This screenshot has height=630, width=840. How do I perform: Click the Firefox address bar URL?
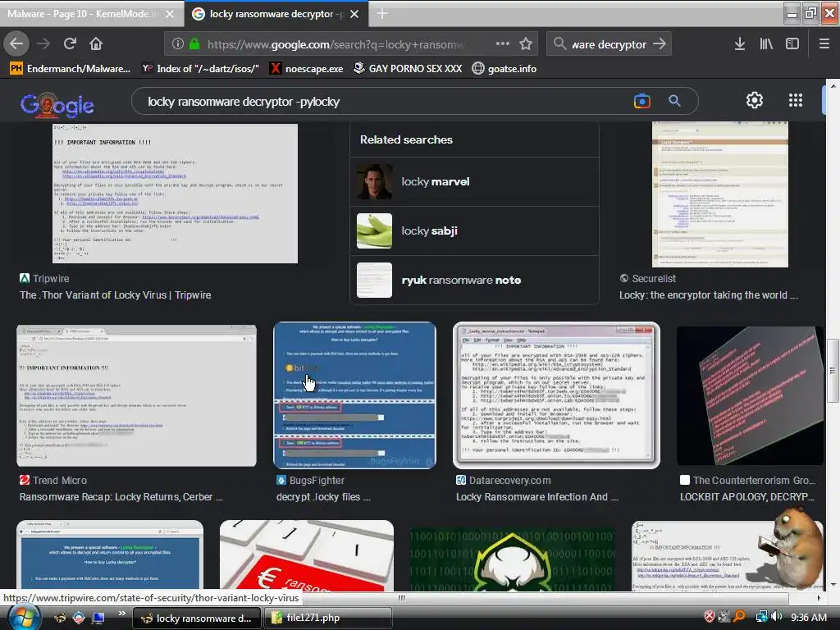[336, 44]
